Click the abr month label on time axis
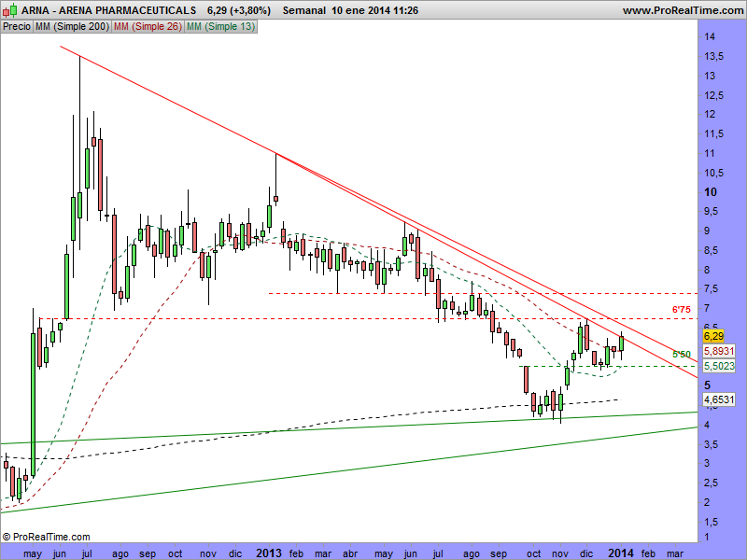The height and width of the screenshot is (560, 747). click(x=350, y=553)
